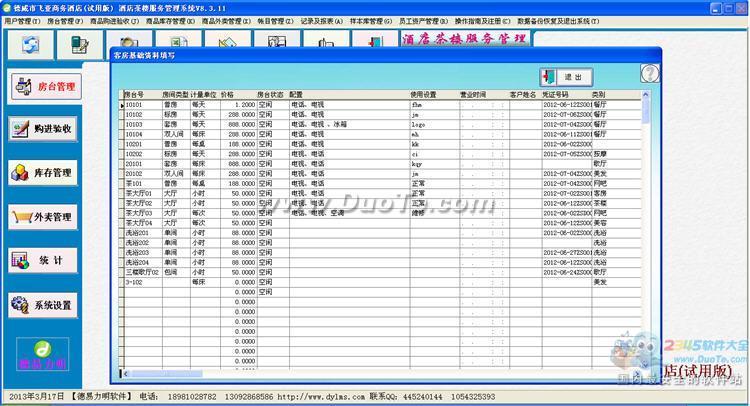Click the help question mark icon
Viewport: 750px width, 406px height.
tap(648, 74)
